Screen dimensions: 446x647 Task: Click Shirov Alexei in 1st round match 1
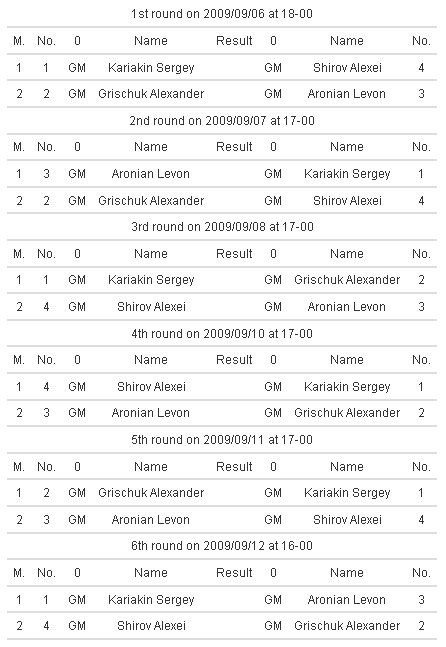click(347, 68)
